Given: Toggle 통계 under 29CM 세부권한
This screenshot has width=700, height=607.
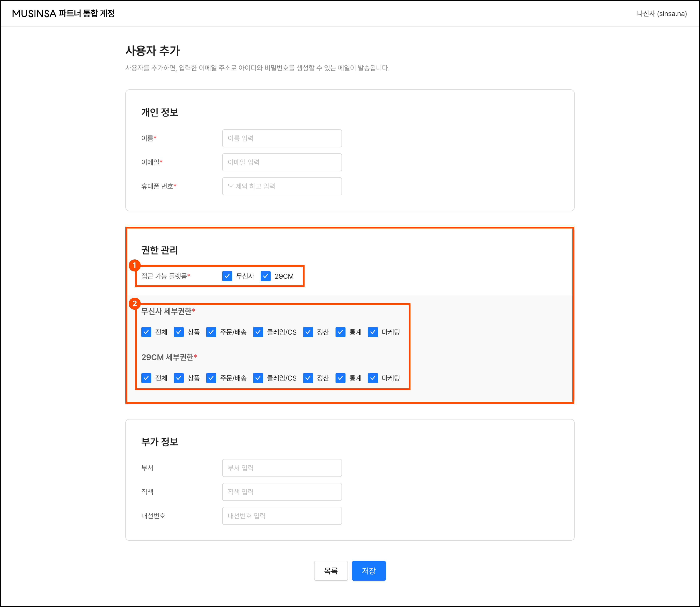Looking at the screenshot, I should coord(340,378).
